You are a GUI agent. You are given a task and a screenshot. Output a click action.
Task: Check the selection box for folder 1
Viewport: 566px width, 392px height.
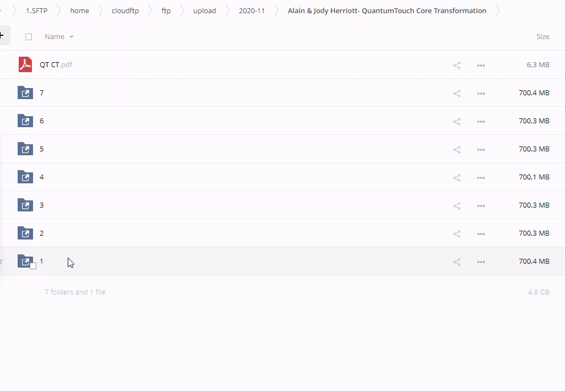[33, 266]
